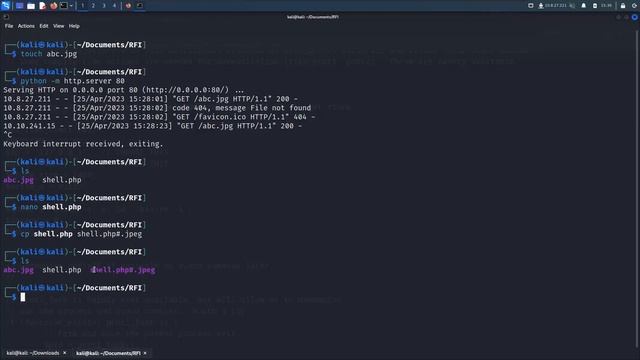The height and width of the screenshot is (360, 640).
Task: Close the ~/Documents/RFI terminal tab
Action: point(145,353)
